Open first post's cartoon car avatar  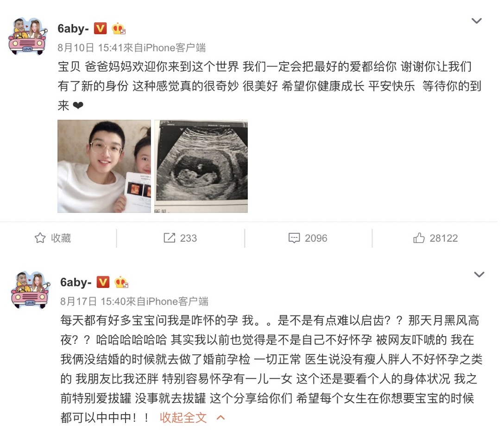point(28,36)
